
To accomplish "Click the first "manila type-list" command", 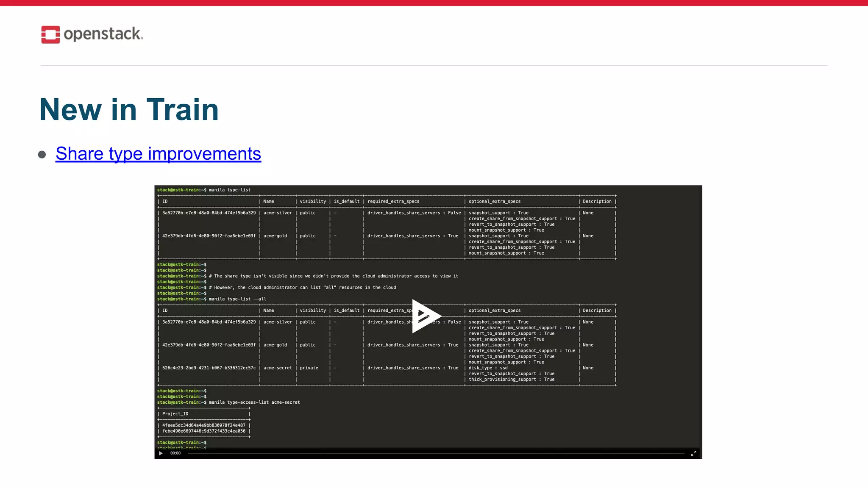I will pyautogui.click(x=230, y=190).
